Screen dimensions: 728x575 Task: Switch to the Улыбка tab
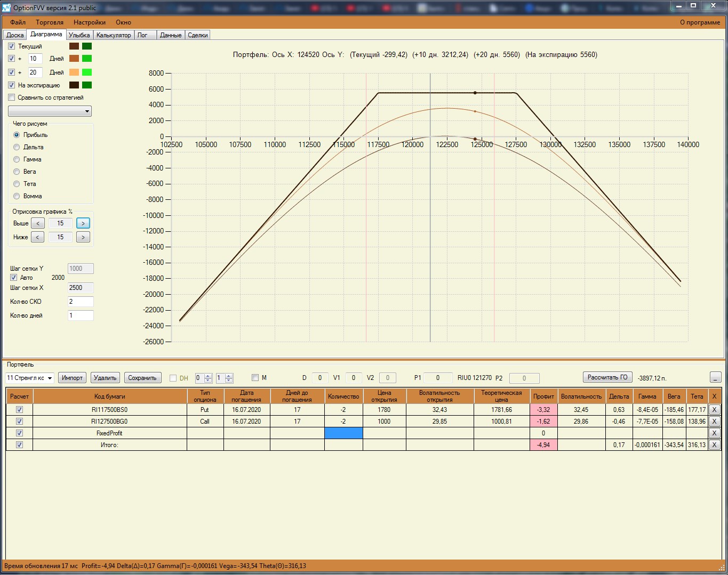[x=79, y=35]
